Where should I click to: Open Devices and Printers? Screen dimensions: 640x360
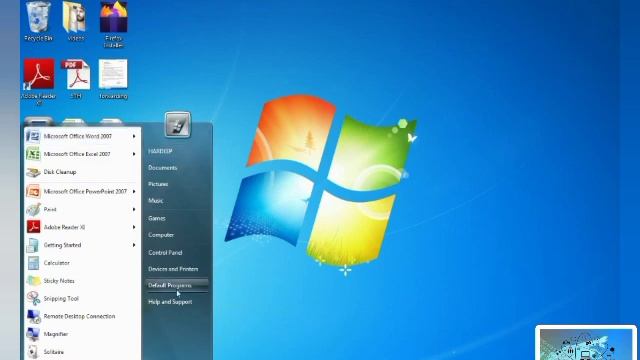(x=173, y=269)
